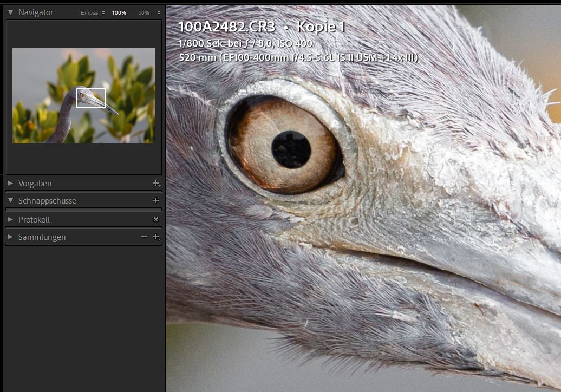
Task: Create a new snapshot with the Schnappschüsse plus icon
Action: pos(156,200)
